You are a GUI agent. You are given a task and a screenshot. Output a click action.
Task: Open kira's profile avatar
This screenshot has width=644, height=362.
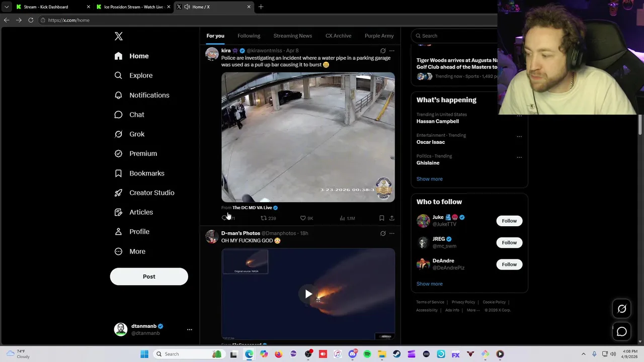pos(212,54)
